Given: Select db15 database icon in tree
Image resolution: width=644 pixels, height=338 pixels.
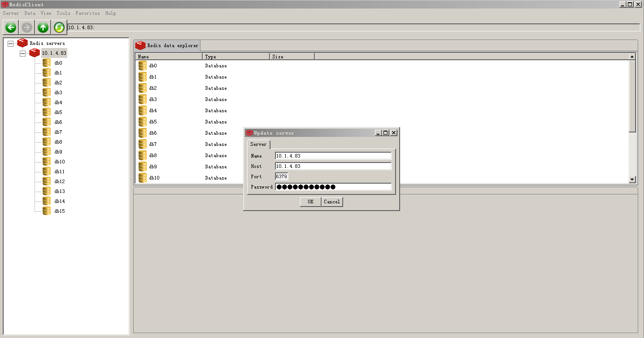Looking at the screenshot, I should pos(47,211).
